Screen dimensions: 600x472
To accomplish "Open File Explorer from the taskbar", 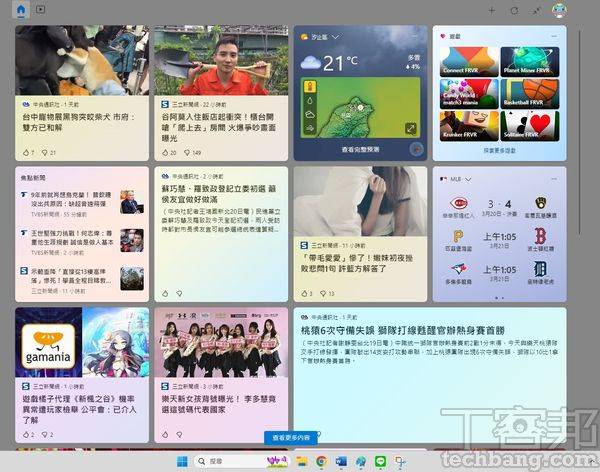I will point(302,461).
